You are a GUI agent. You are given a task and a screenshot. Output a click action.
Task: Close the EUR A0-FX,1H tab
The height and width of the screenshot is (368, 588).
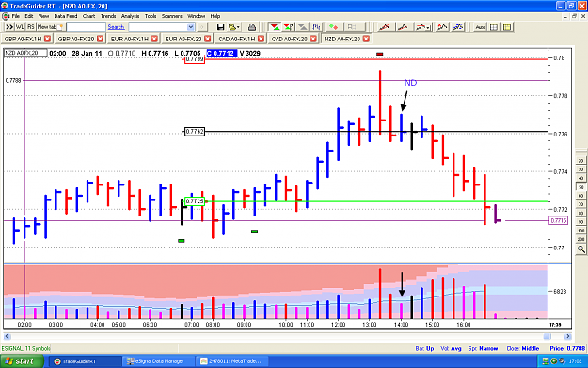pos(154,39)
